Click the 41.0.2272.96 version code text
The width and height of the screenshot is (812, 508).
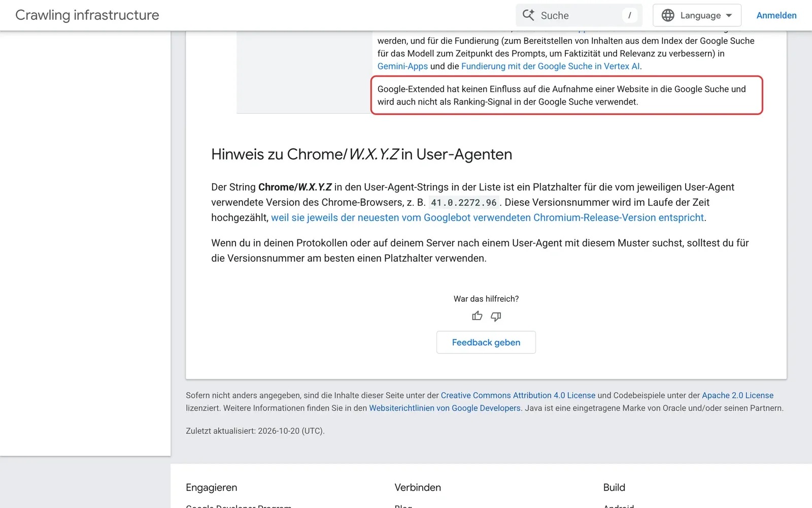[463, 203]
